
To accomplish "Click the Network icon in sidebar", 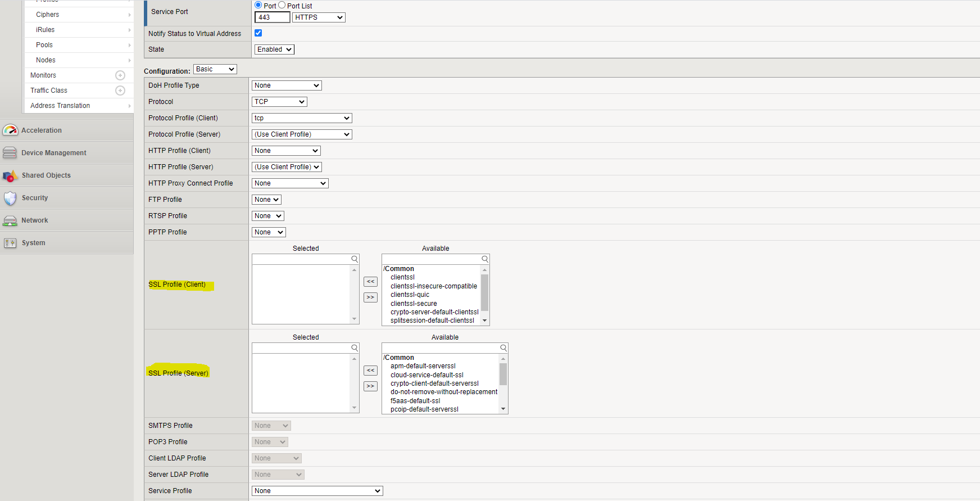I will pos(10,221).
